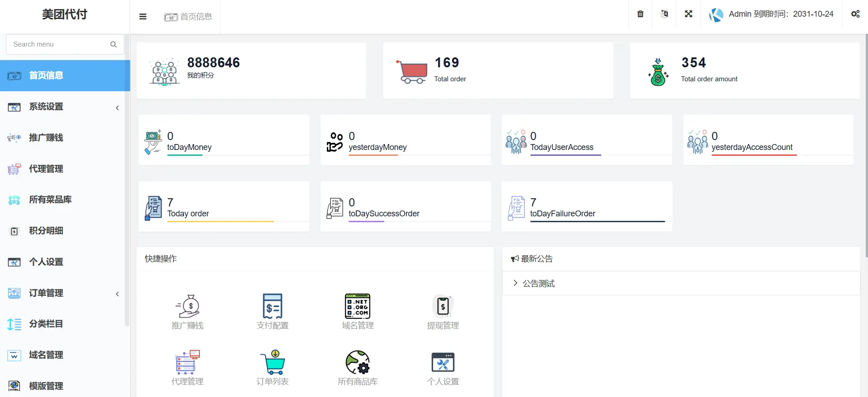
Task: Open 所有菜品库 sidebar menu
Action: click(65, 200)
